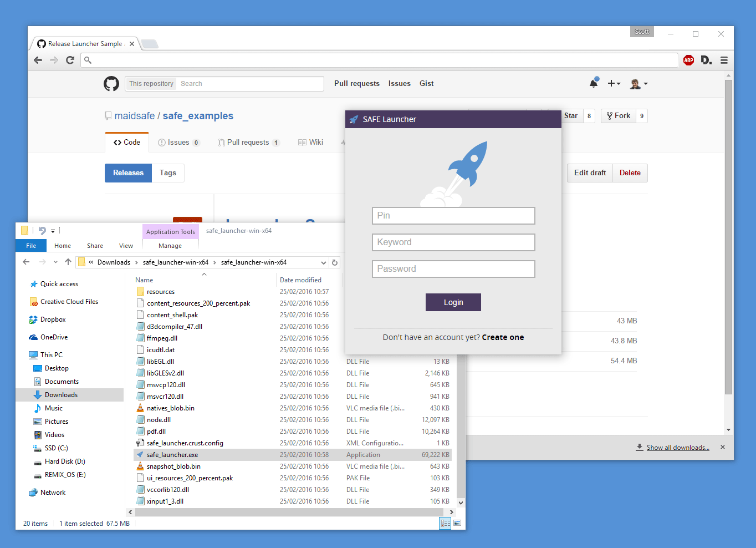Viewport: 756px width, 548px height.
Task: Close the Chrome downloads bar
Action: click(x=722, y=447)
